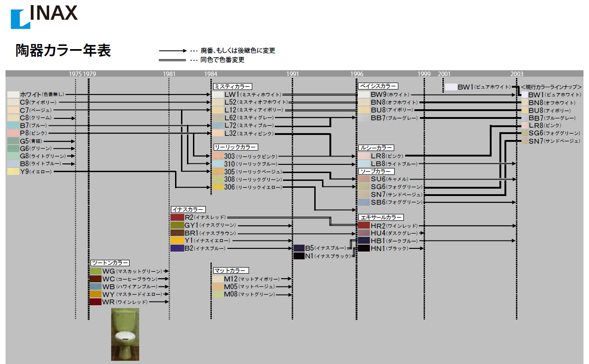The image size is (589, 364).
Task: Choose the WB ハワイアンブルー swatch
Action: (96, 287)
